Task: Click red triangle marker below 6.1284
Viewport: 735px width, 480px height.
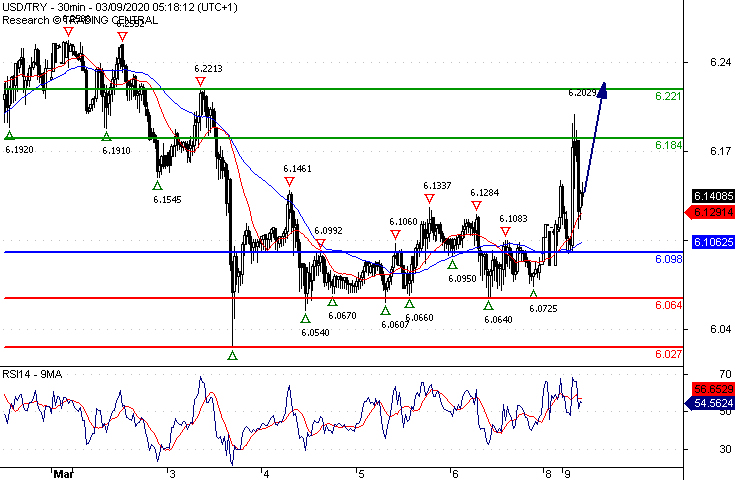Action: [x=477, y=205]
